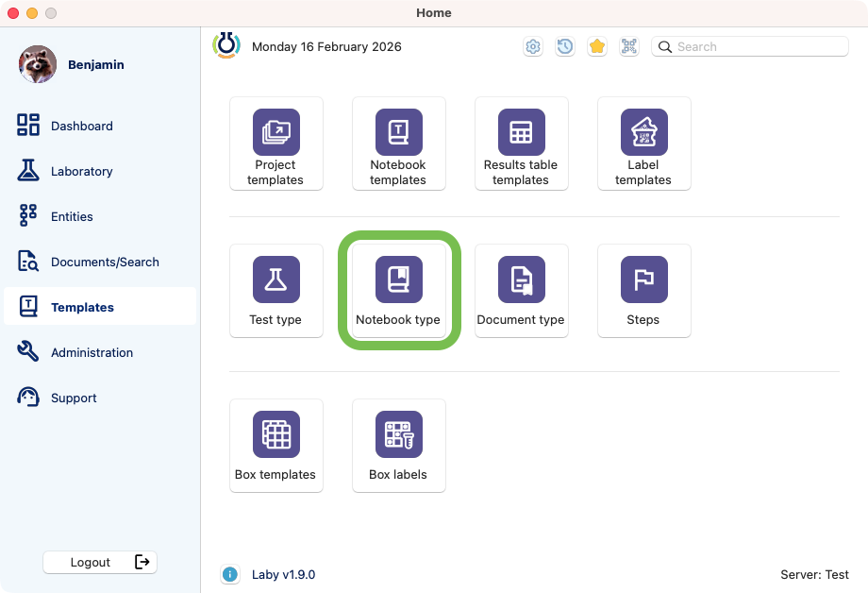This screenshot has width=868, height=593.
Task: Select the Test type flask icon
Action: pos(275,280)
